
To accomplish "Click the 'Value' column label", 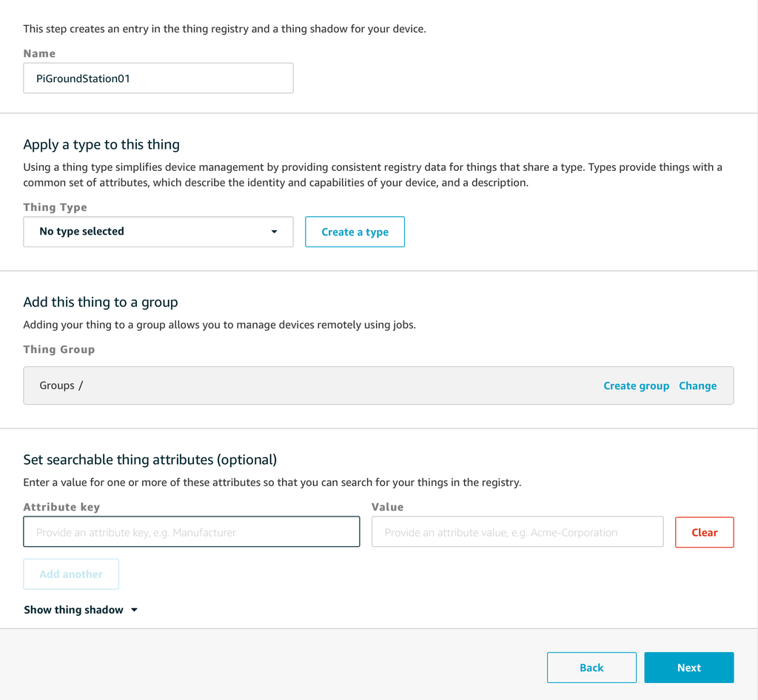I will point(387,507).
